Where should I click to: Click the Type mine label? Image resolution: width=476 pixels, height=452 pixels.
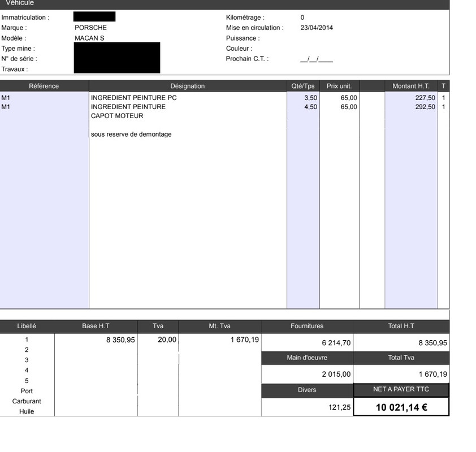pyautogui.click(x=18, y=49)
